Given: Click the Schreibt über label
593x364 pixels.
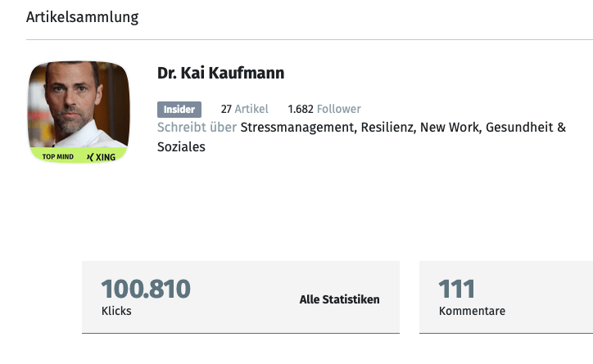Looking at the screenshot, I should pyautogui.click(x=197, y=128).
